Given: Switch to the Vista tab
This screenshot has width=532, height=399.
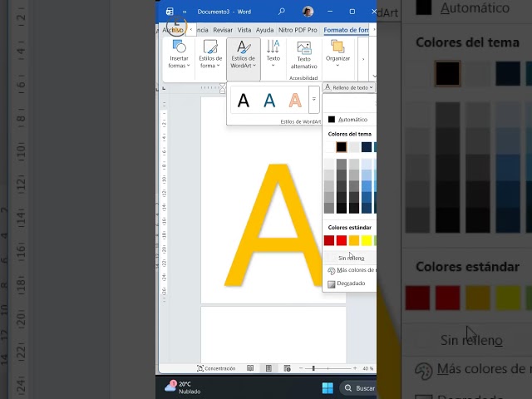Looking at the screenshot, I should tap(244, 30).
